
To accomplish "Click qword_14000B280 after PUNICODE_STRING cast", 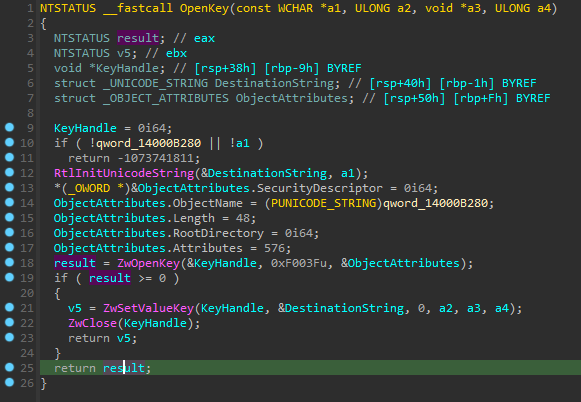I will coord(435,203).
